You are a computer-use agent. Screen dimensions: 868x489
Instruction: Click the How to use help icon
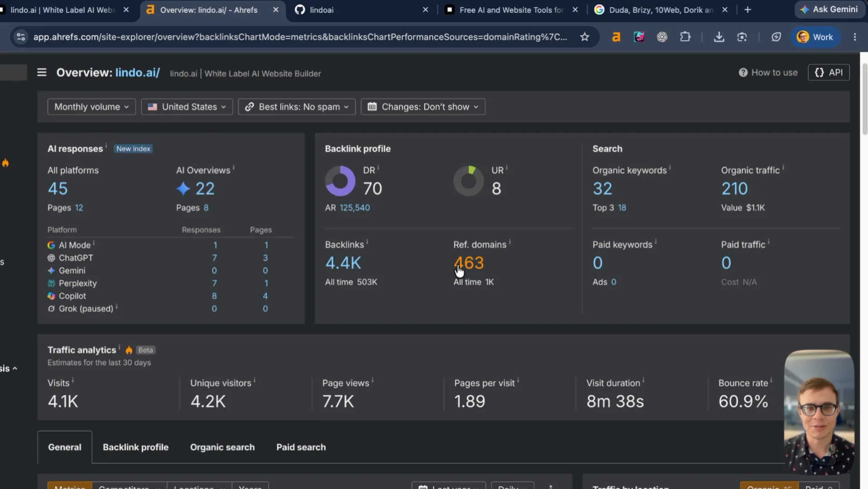tap(743, 72)
